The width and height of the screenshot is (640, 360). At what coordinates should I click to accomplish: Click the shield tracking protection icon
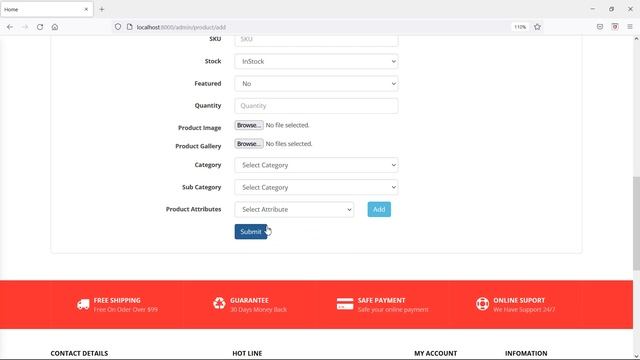point(118,27)
